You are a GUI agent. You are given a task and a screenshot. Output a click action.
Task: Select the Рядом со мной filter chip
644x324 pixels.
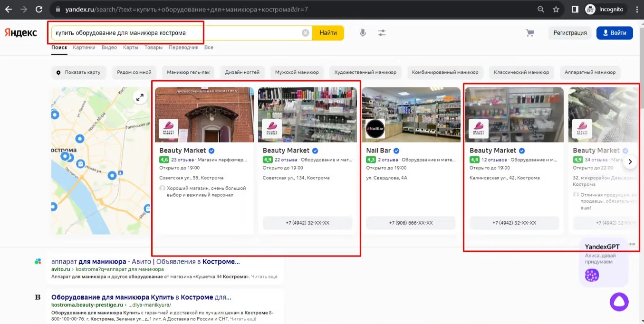(x=134, y=73)
